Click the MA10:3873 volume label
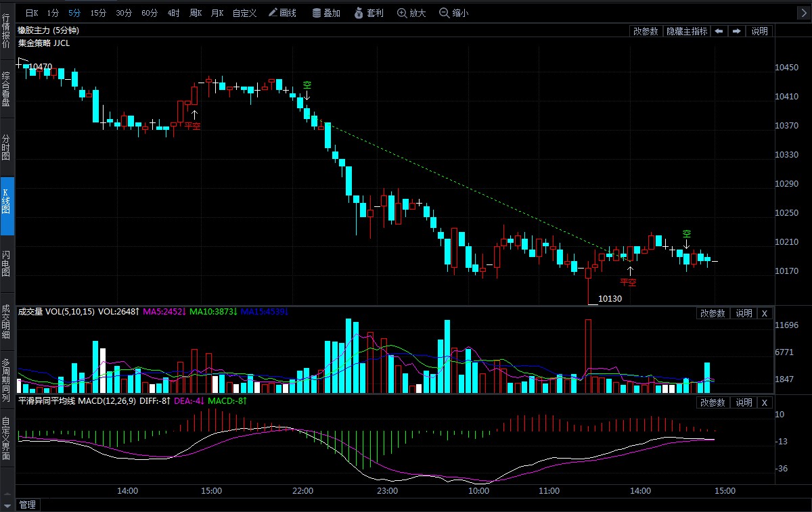Screen dimensions: 812x512 tap(213, 312)
